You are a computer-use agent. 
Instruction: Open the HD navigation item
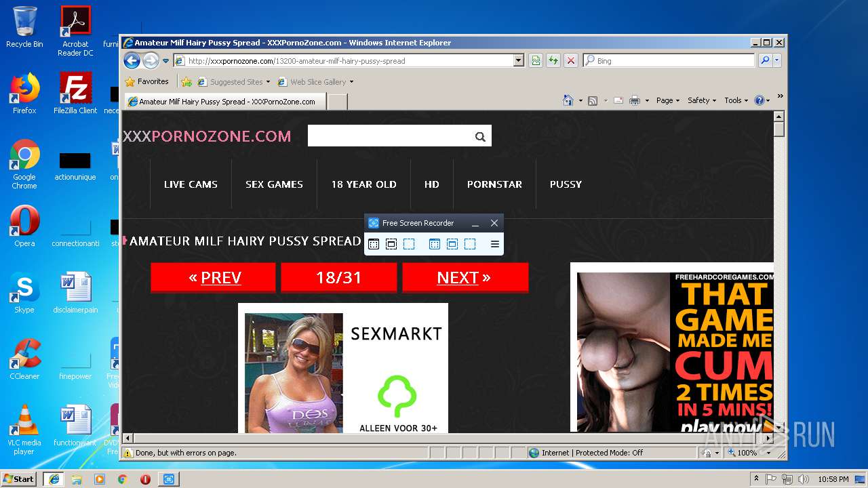[432, 184]
